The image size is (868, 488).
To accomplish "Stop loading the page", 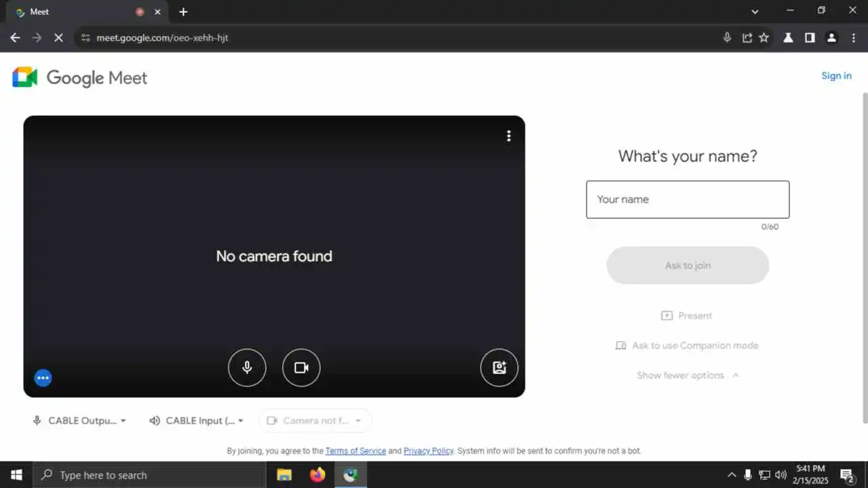I will pos(58,38).
